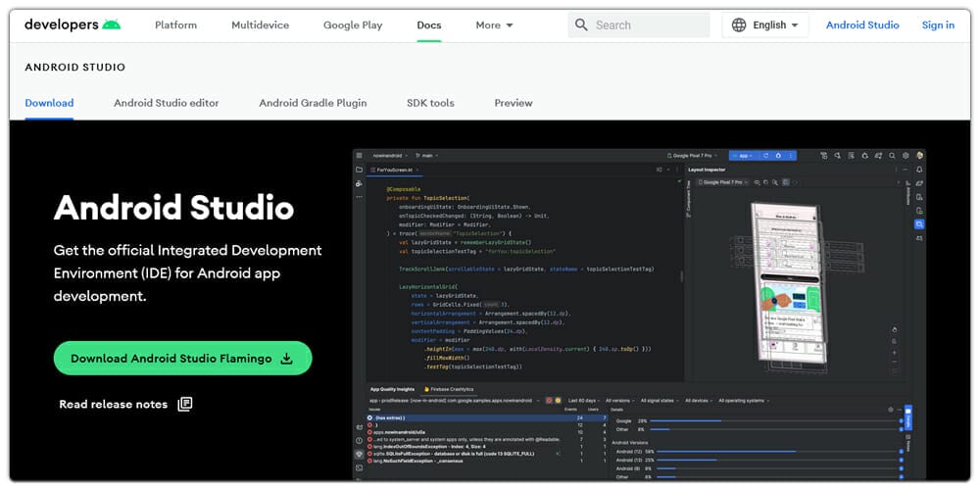Switch to the SDK tools tab

coord(430,103)
